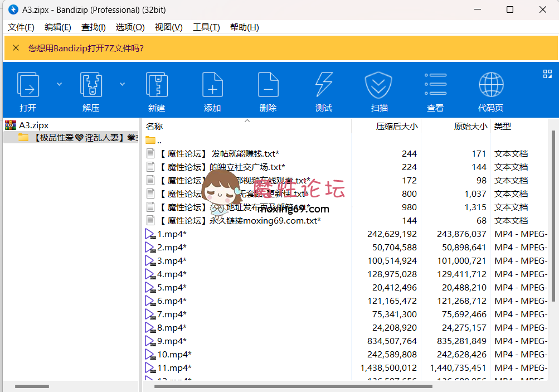
Task: Click the document icon of 的独立社交广场.txt
Action: (150, 167)
